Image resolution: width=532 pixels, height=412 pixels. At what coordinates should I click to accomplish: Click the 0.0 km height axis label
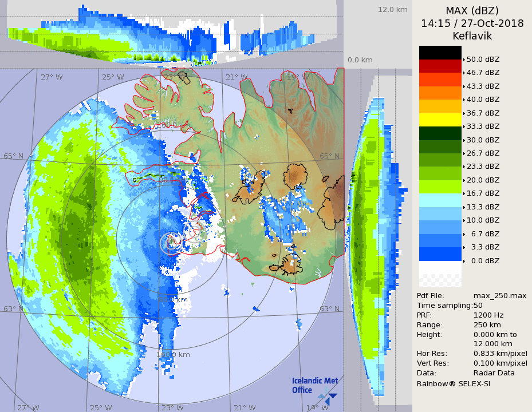(360, 60)
